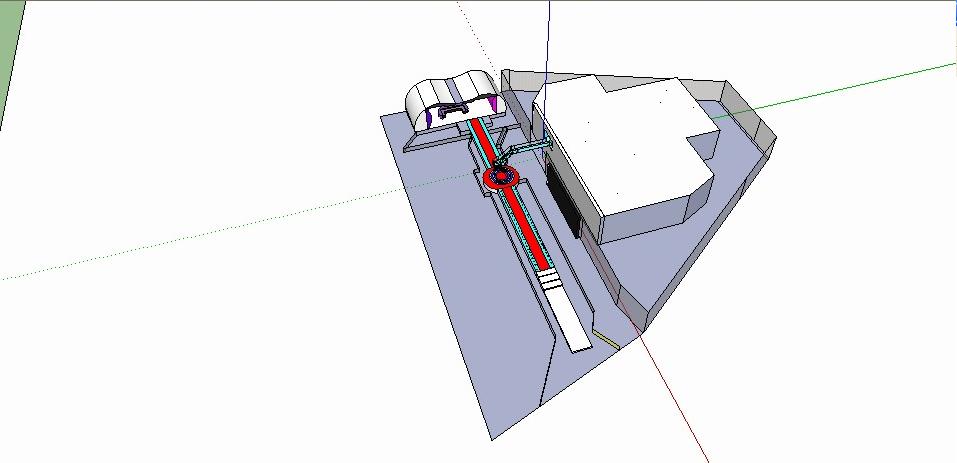The image size is (957, 463).
Task: Click the vertical blue axis line
Action: point(548,40)
